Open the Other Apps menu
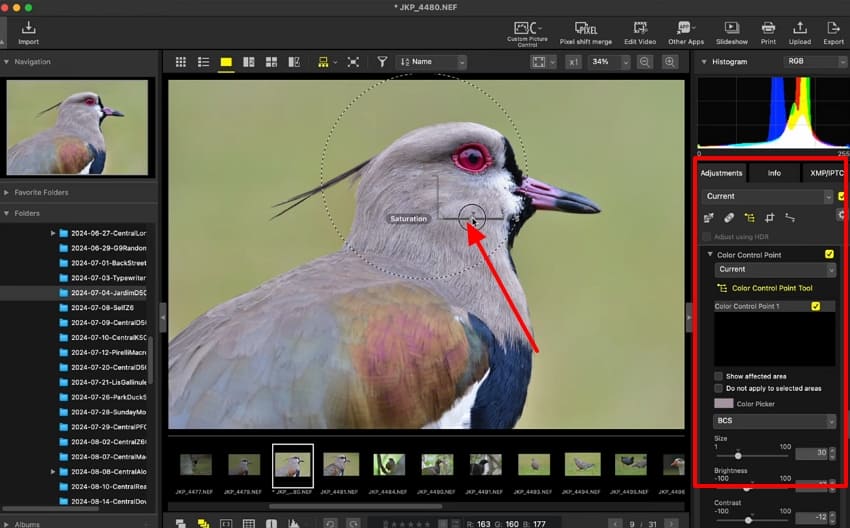This screenshot has height=528, width=850. (x=686, y=33)
